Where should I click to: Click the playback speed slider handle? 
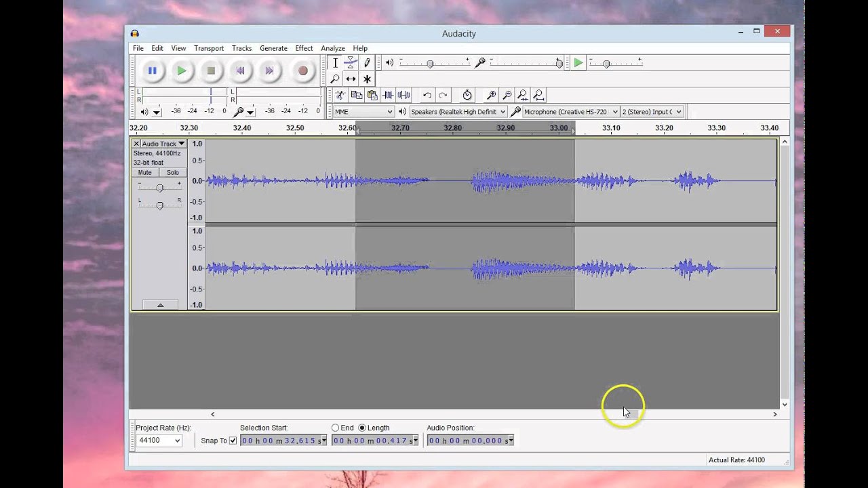[x=606, y=64]
